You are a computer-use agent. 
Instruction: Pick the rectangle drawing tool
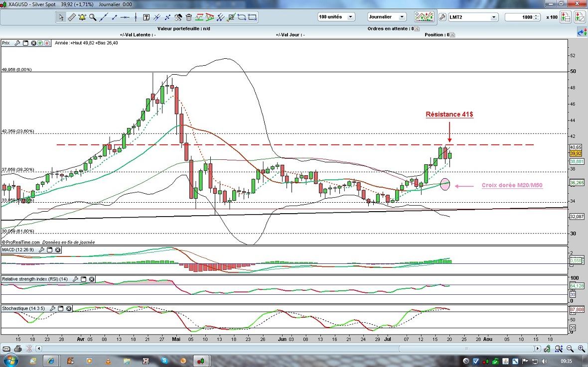(x=252, y=17)
